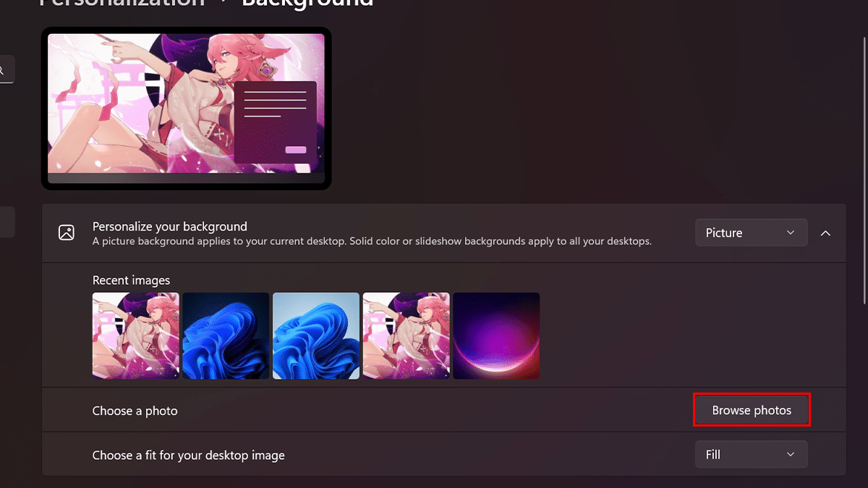868x488 pixels.
Task: Click the Background breadcrumb label
Action: (x=307, y=4)
